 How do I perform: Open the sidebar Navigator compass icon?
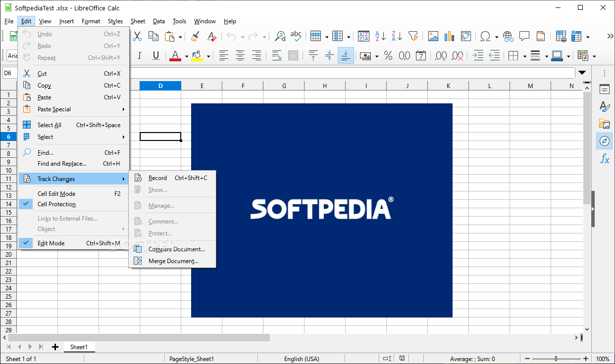(x=605, y=141)
